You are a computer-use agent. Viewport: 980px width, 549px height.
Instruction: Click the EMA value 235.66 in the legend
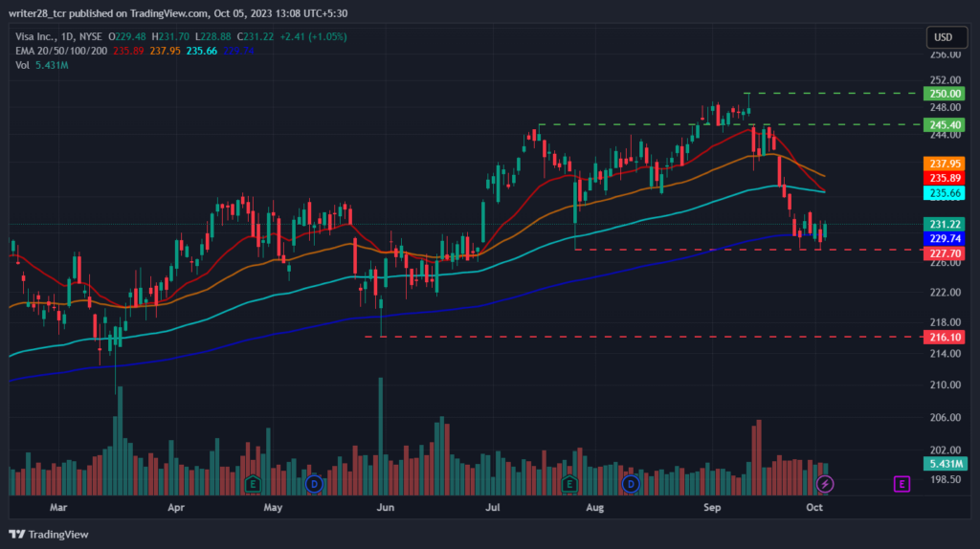click(x=201, y=51)
